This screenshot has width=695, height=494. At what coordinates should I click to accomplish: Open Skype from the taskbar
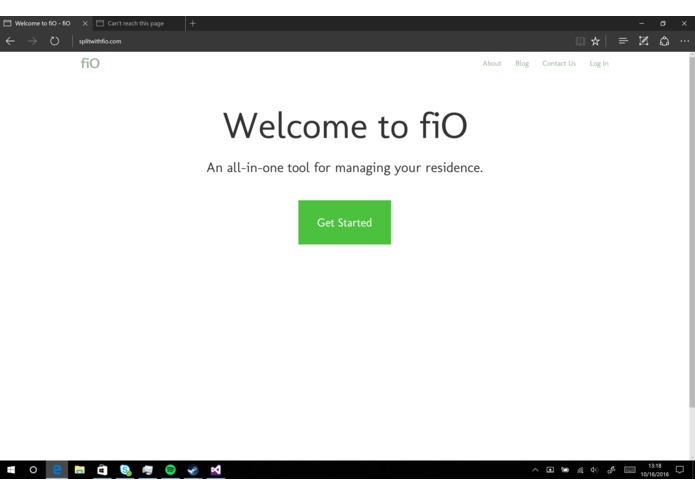point(125,470)
